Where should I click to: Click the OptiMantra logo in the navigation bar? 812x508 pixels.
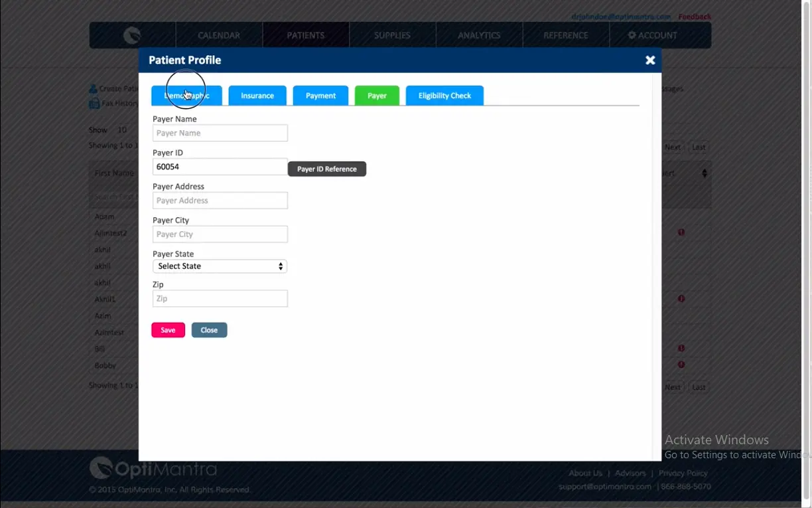pos(131,35)
